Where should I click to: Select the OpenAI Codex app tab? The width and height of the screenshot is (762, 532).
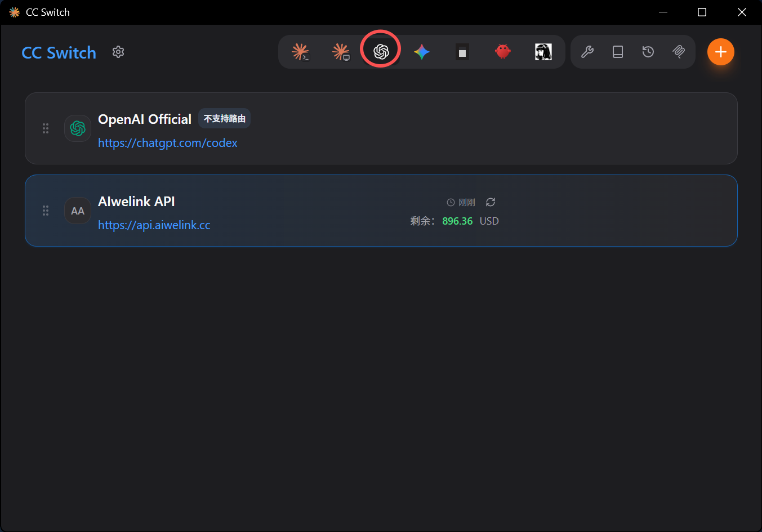pos(381,52)
